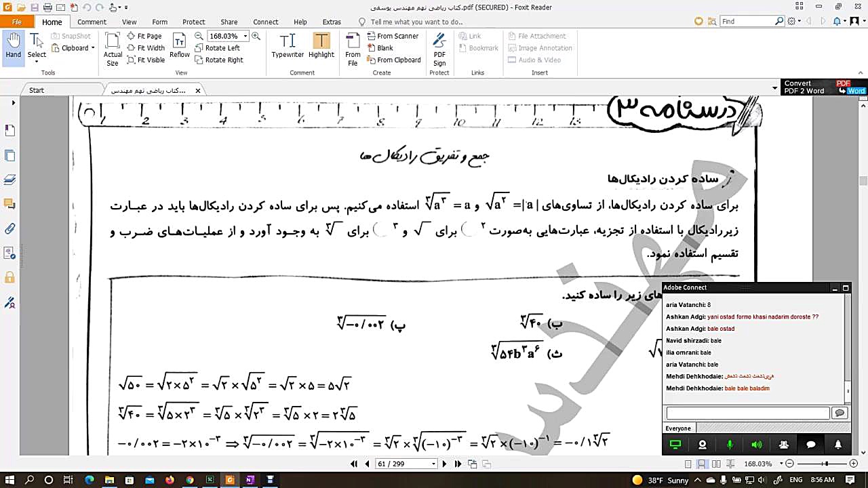Image resolution: width=868 pixels, height=488 pixels.
Task: Switch to the Form ribbon tab
Action: (x=160, y=22)
